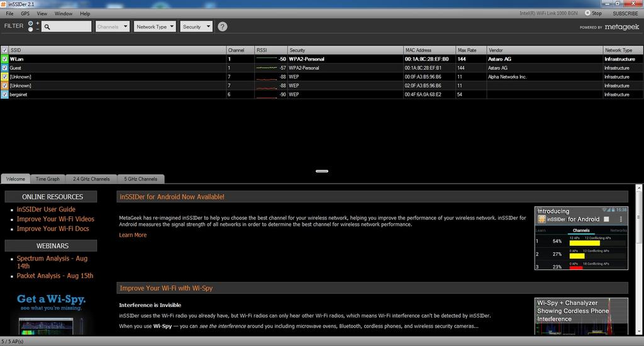Click the SUBSCRIBE button
The height and width of the screenshot is (346, 644).
[625, 14]
